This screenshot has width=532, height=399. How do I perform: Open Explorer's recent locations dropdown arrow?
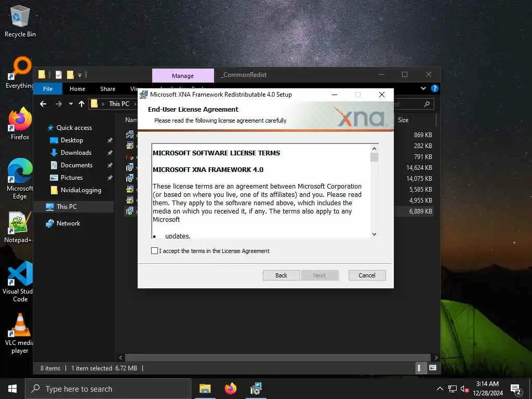tap(71, 104)
